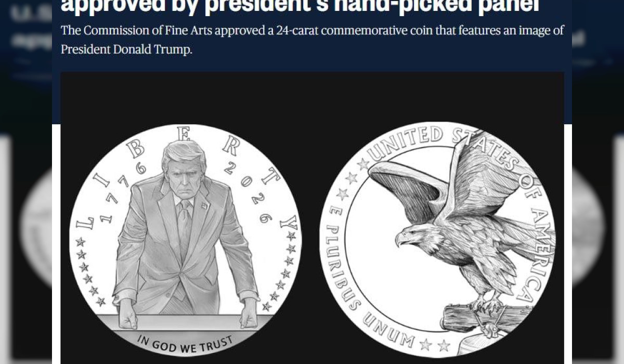The image size is (624, 364).
Task: Click the two stars after UNUM
Action: click(x=434, y=345)
